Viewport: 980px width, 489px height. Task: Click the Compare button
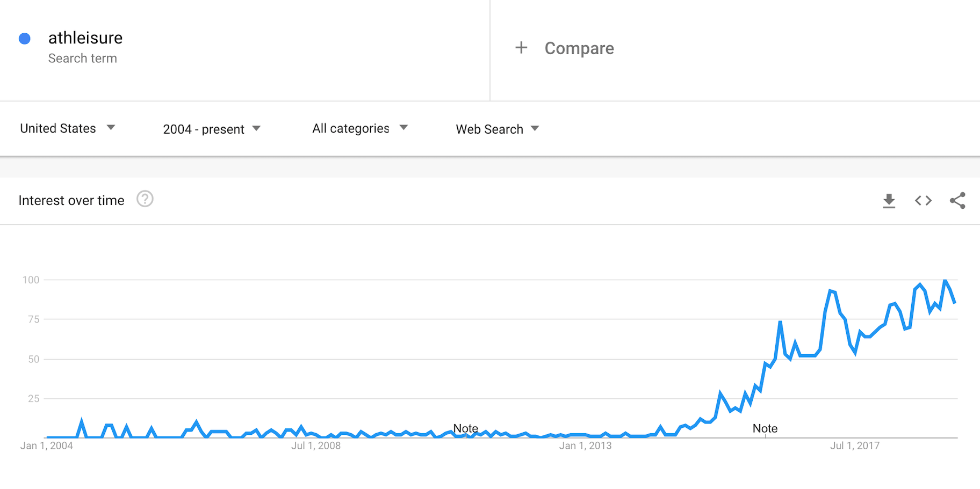(x=579, y=48)
